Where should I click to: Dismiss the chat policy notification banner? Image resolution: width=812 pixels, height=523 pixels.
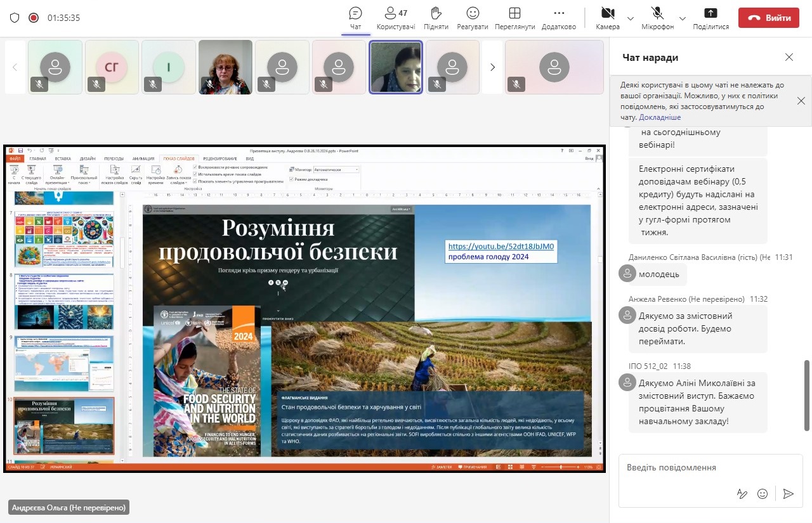(x=801, y=101)
